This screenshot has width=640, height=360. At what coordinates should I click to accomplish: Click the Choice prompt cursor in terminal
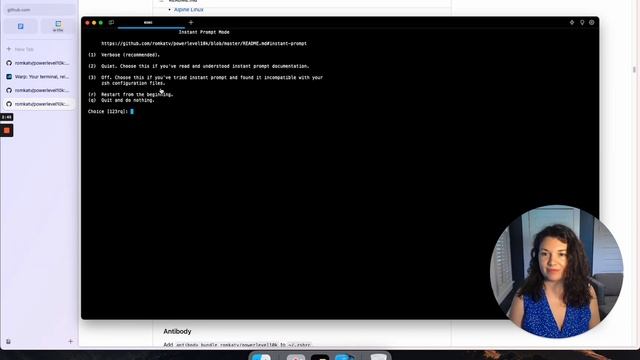click(x=132, y=111)
